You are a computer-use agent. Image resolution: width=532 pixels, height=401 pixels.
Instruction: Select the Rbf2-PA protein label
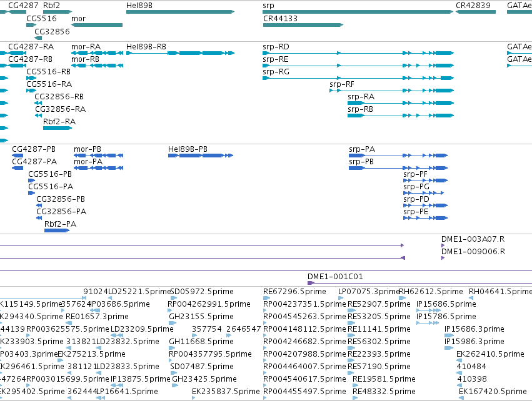click(61, 224)
